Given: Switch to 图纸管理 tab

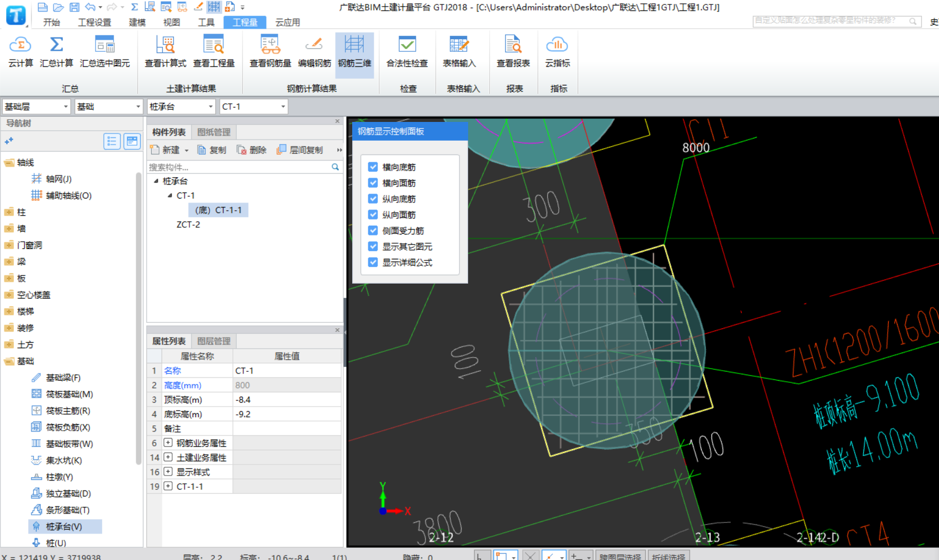Looking at the screenshot, I should (214, 132).
